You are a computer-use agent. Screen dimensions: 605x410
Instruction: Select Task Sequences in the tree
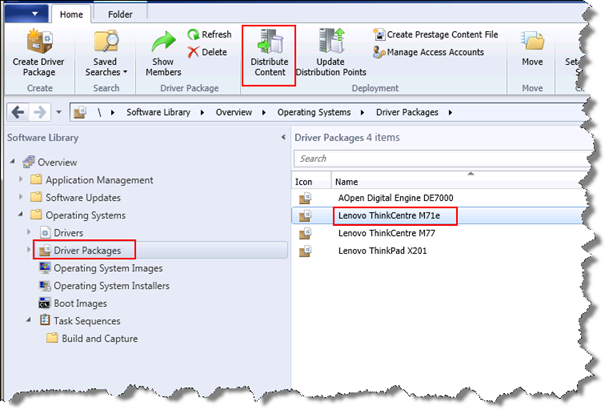[x=87, y=321]
